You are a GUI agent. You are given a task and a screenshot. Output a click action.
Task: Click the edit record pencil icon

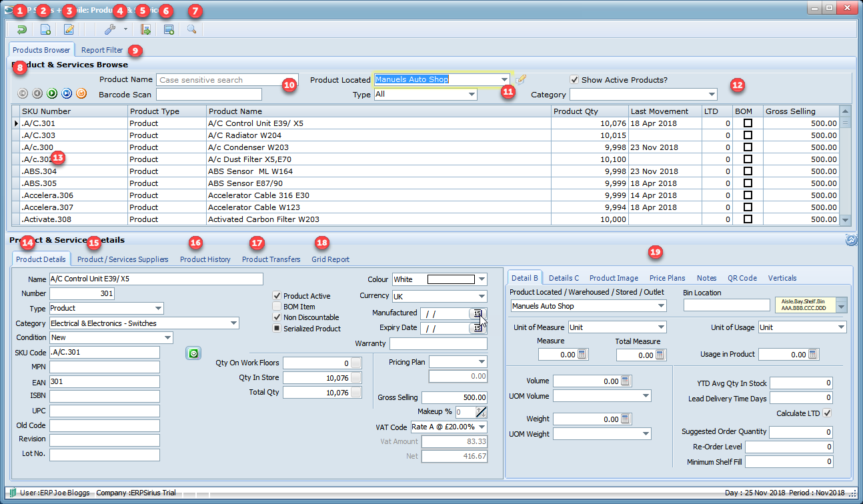[x=69, y=29]
